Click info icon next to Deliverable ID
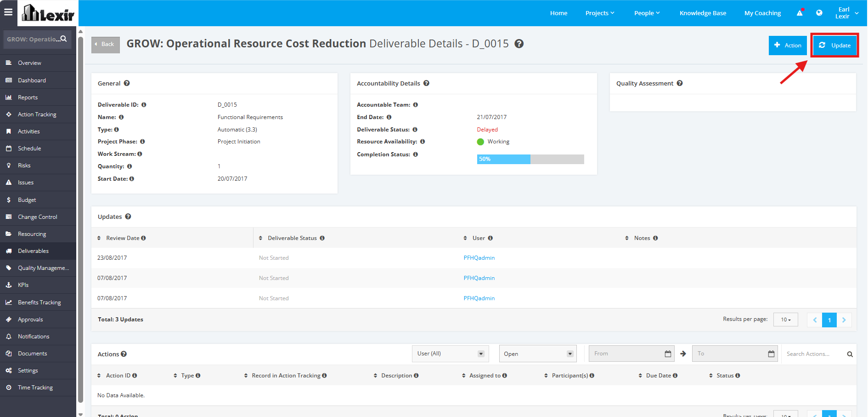Image resolution: width=868 pixels, height=417 pixels. click(144, 105)
